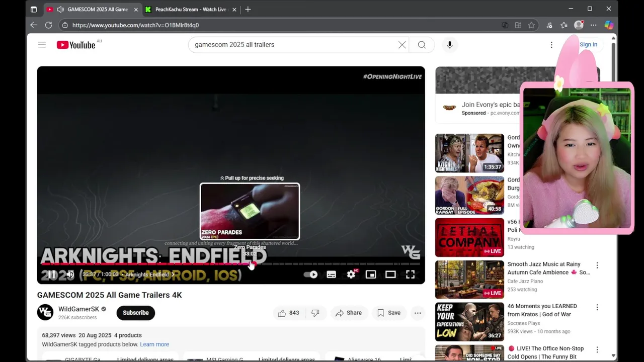Image resolution: width=644 pixels, height=362 pixels.
Task: Open the Learn more link about tagged products
Action: click(x=154, y=344)
